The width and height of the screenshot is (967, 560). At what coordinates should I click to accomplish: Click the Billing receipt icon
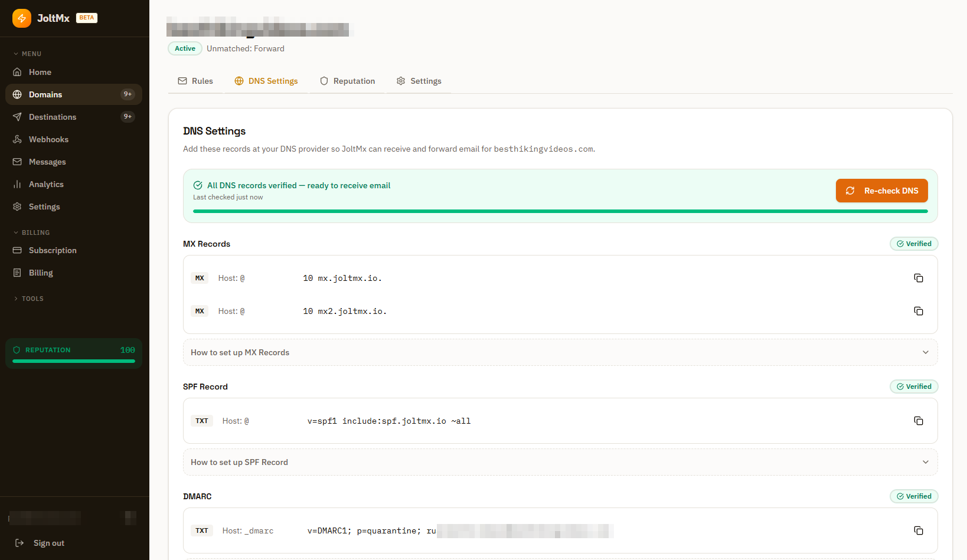point(17,273)
